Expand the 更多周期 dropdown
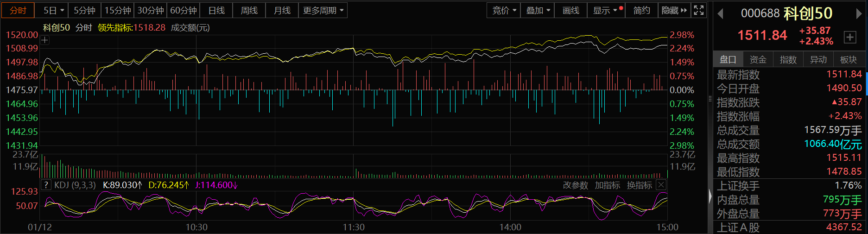The image size is (868, 234). click(x=323, y=10)
